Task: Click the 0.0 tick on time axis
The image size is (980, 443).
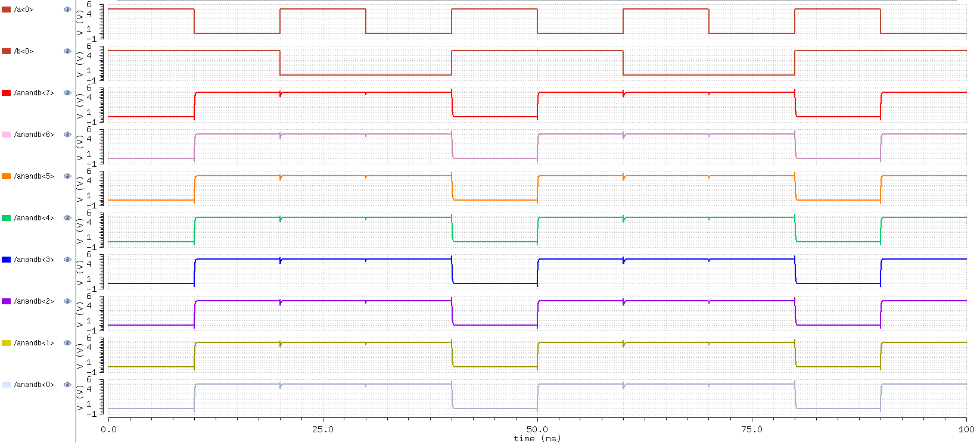Action: point(109,429)
